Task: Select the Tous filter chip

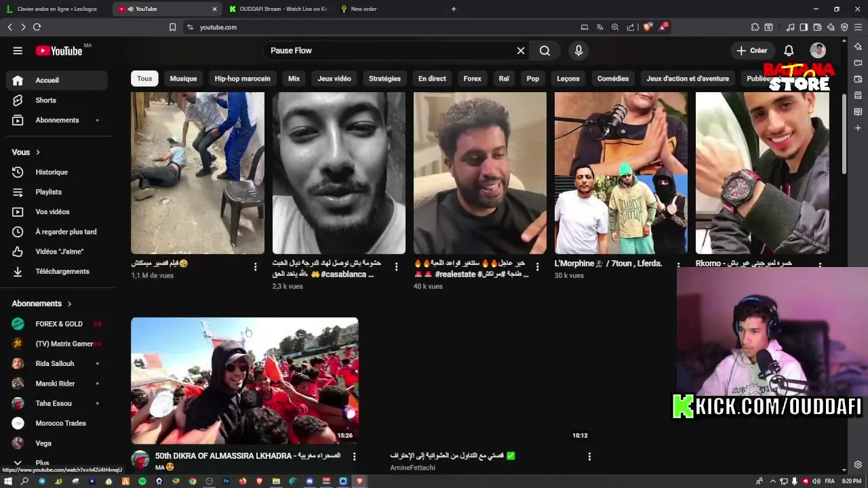Action: click(144, 79)
